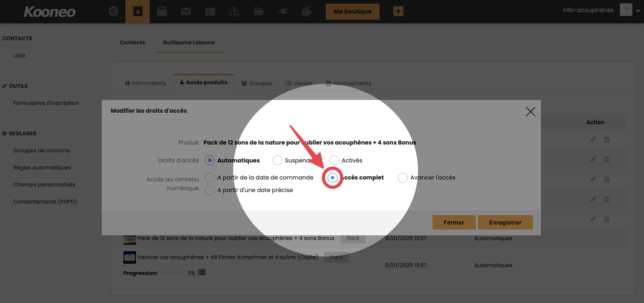
Task: Select the Guillaume Lalanne tab
Action: [x=189, y=43]
